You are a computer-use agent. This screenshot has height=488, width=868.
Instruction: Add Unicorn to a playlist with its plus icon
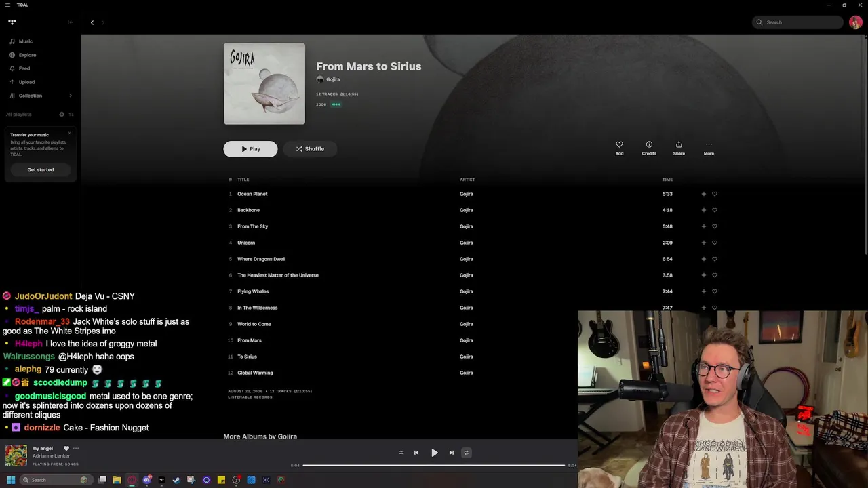tap(703, 243)
